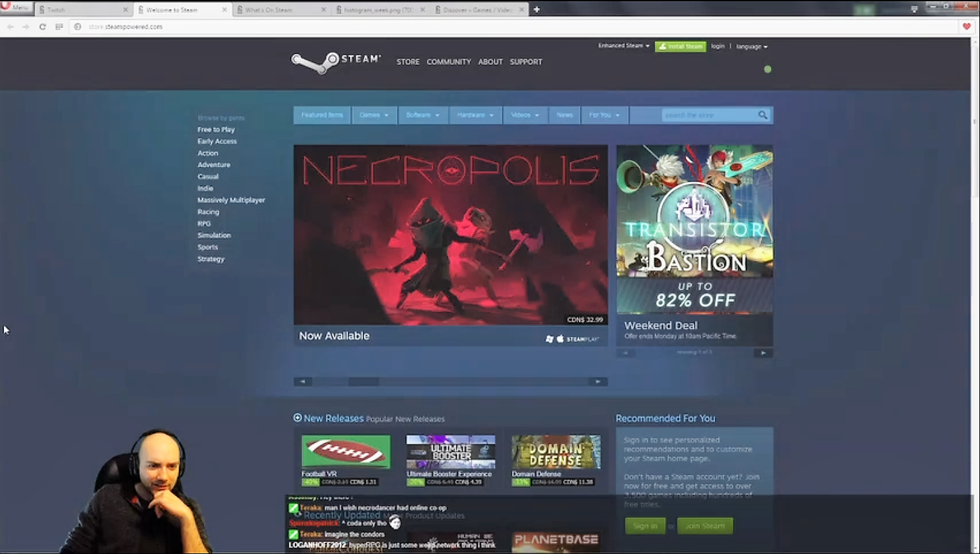This screenshot has height=554, width=980.
Task: Go back using the browser back arrow
Action: [x=10, y=27]
